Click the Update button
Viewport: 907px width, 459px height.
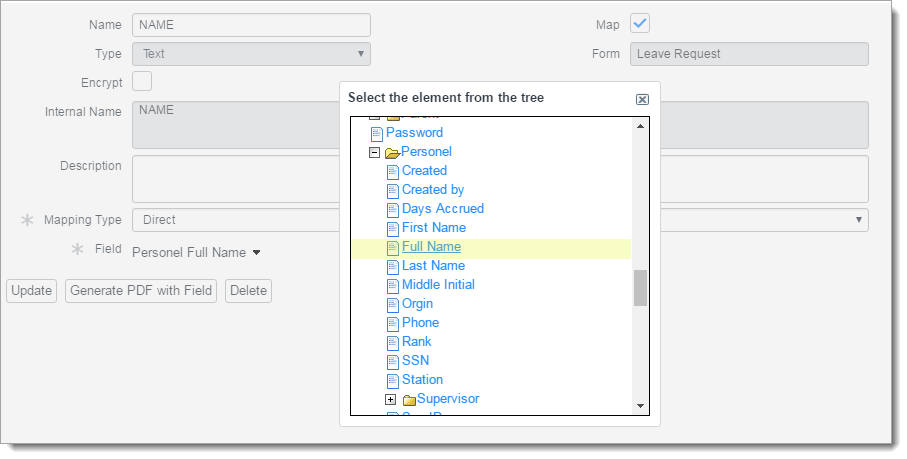coord(31,291)
